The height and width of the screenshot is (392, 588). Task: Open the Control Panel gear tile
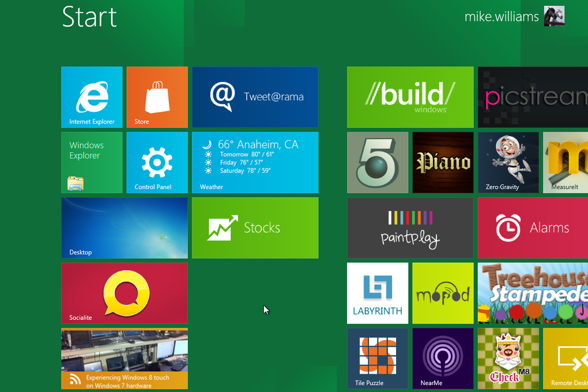click(157, 163)
